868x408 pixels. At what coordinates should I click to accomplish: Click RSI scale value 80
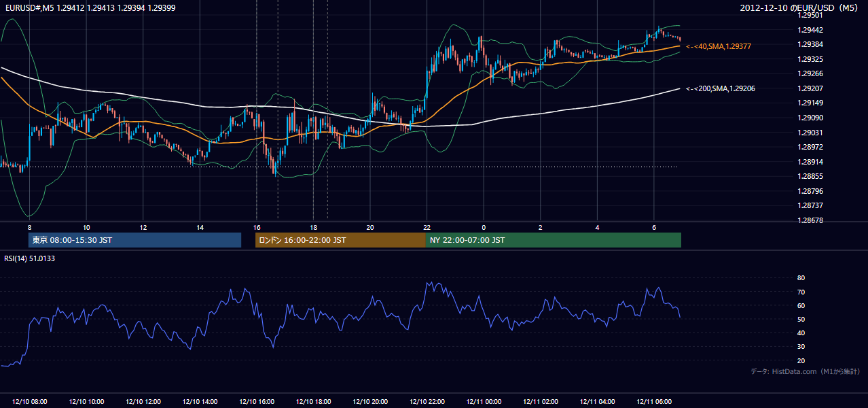[x=801, y=278]
